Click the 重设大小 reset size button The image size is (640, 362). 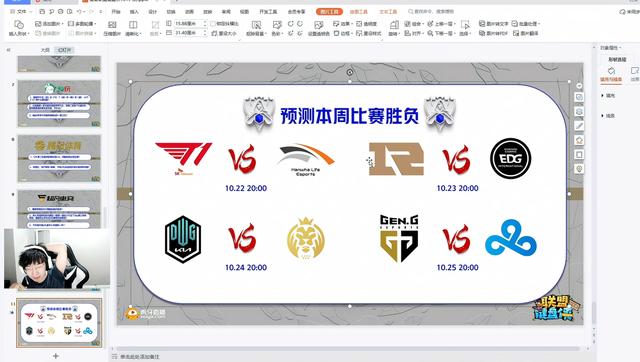pos(224,33)
